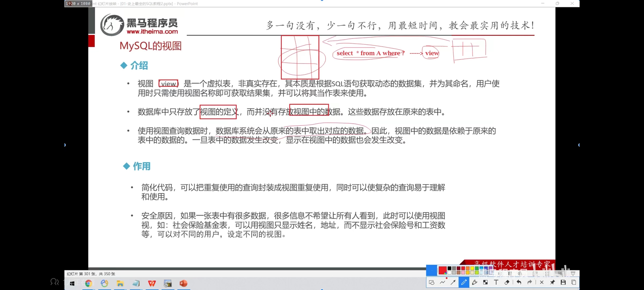The height and width of the screenshot is (290, 644).
Task: Click the slide 301 of 350 counter
Action: (91, 274)
